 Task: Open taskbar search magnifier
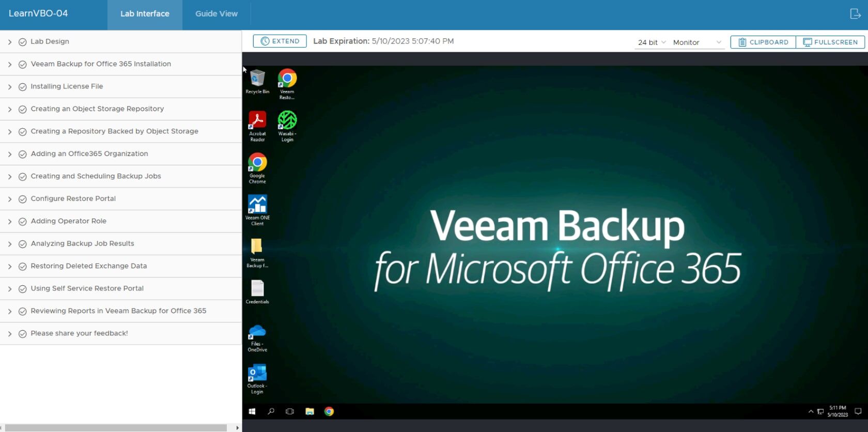tap(271, 411)
